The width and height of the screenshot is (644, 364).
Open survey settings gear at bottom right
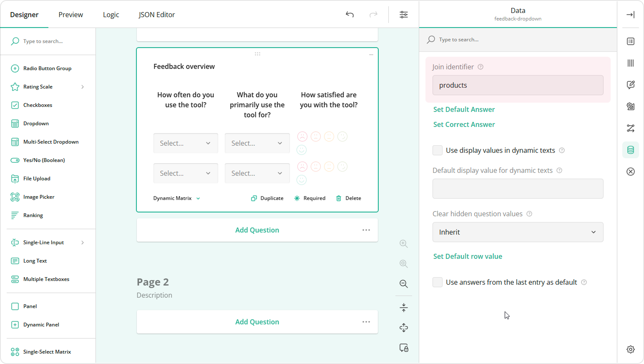[x=630, y=349]
